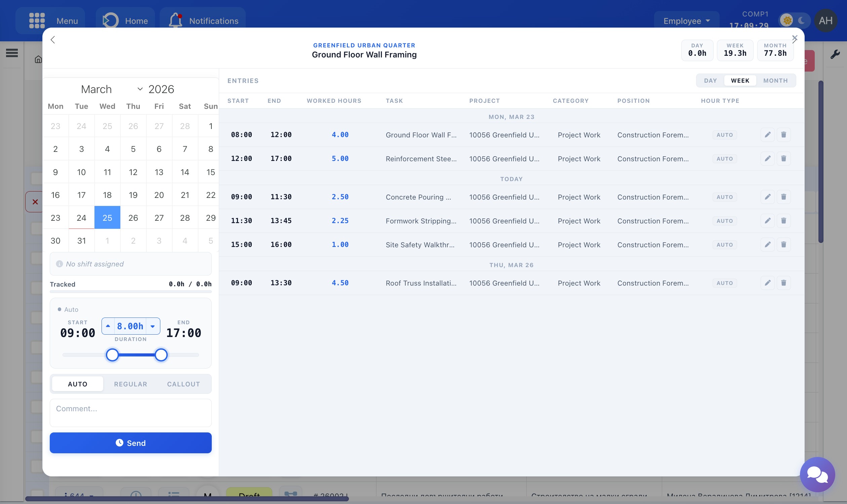Select the REGULAR hour type
This screenshot has height=504, width=847.
tap(130, 384)
